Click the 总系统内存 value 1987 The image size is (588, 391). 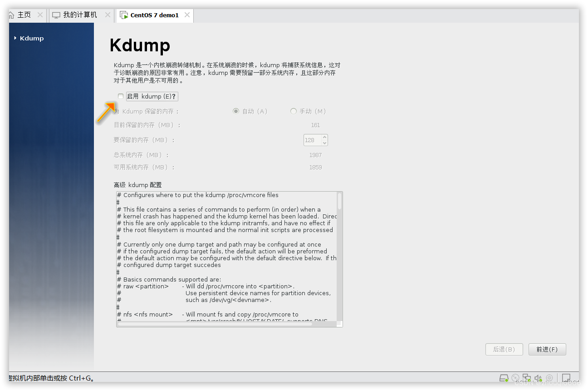pyautogui.click(x=316, y=155)
